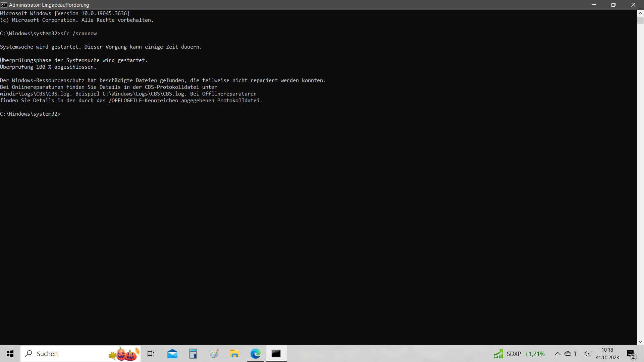This screenshot has height=362, width=644.
Task: Open the command prompt title bar system menu icon
Action: pyautogui.click(x=4, y=5)
